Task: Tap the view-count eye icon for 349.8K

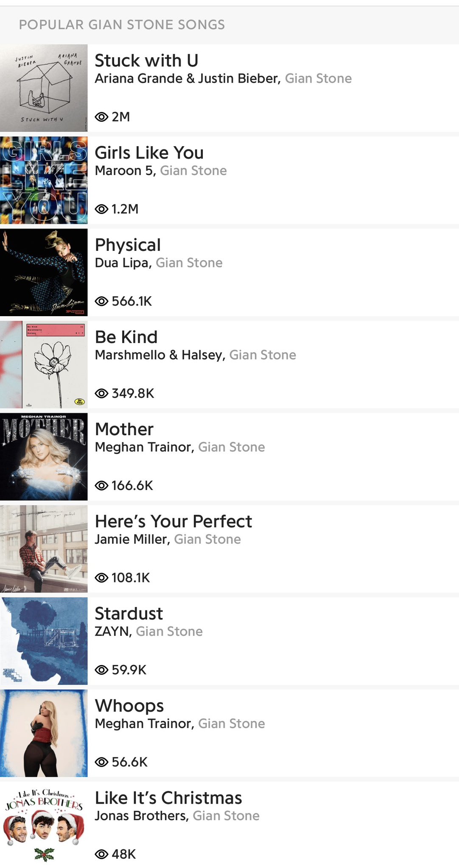Action: point(101,393)
